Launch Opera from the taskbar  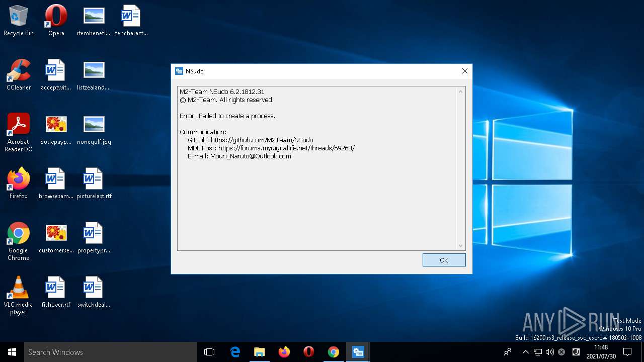click(309, 352)
